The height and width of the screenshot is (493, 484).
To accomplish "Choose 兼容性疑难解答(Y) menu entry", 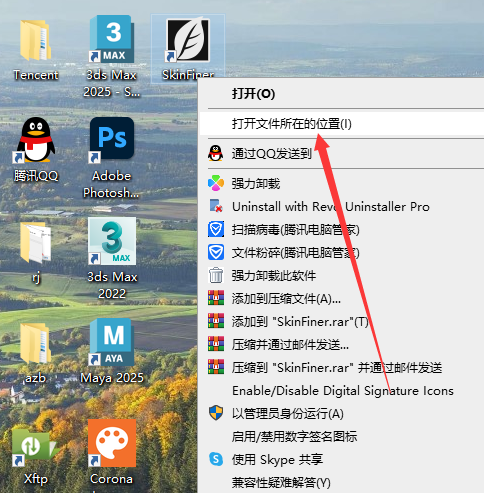I will (x=342, y=482).
